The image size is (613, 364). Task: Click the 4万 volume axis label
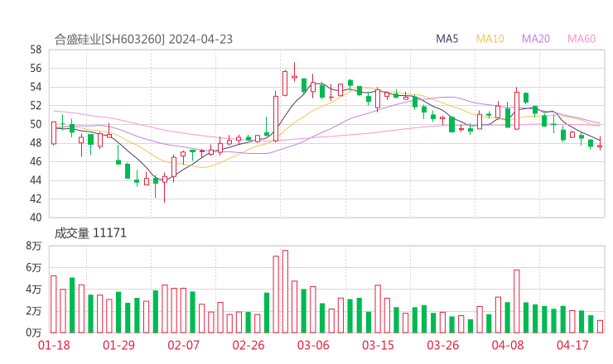click(34, 290)
